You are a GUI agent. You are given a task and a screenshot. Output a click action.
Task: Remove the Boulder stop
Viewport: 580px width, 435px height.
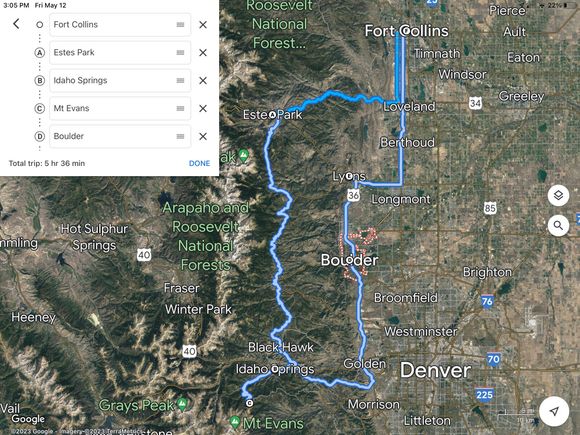point(203,136)
